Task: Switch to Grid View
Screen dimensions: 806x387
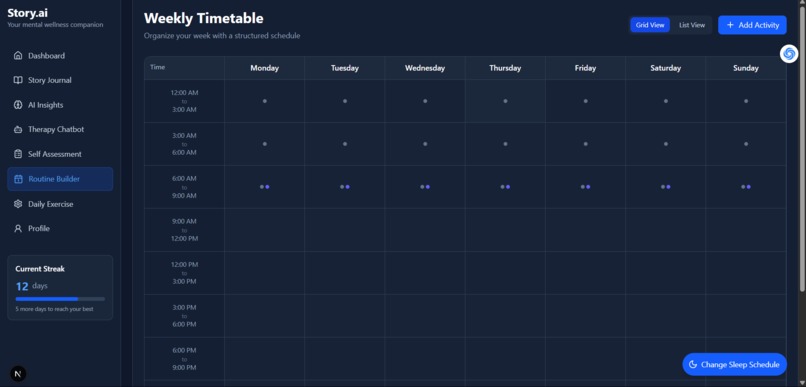Action: tap(650, 25)
